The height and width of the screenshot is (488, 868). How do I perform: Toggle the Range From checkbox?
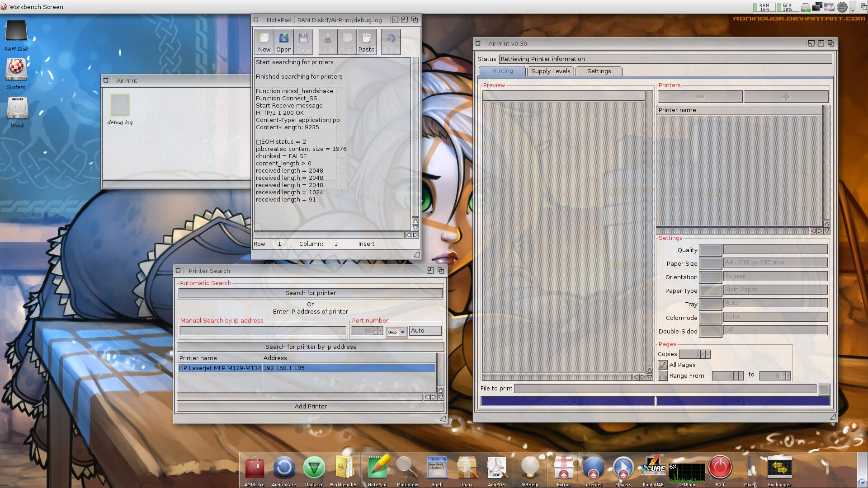663,375
